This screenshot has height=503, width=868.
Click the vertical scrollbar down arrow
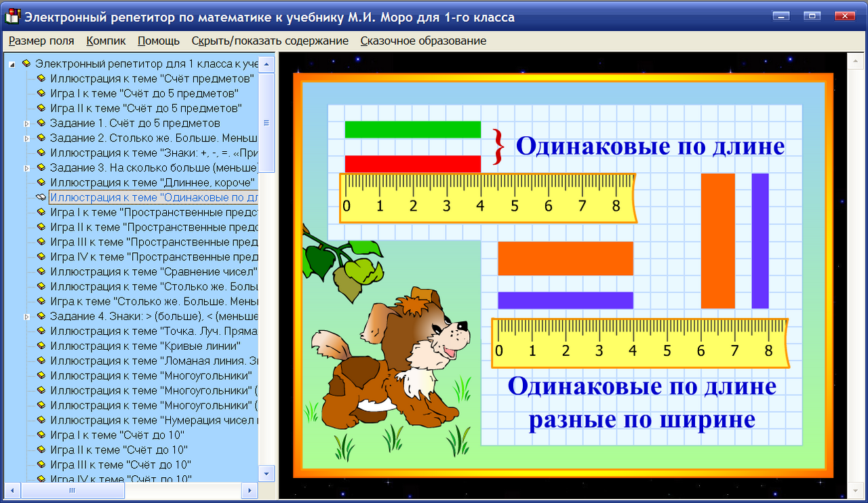coord(268,474)
